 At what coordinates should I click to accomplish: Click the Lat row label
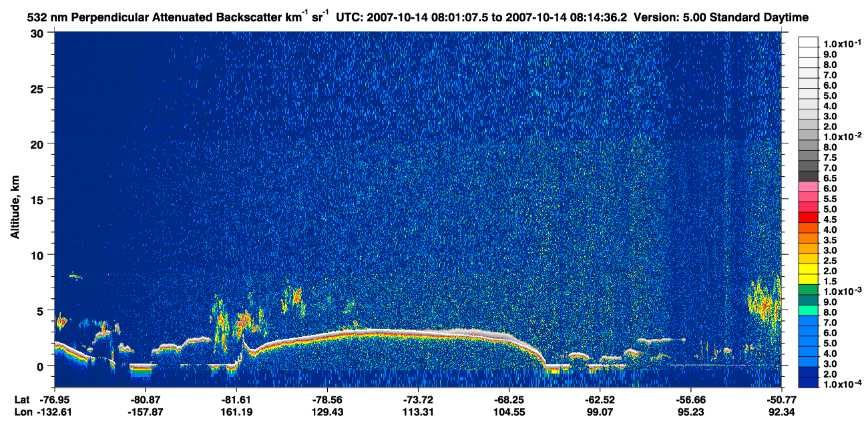coord(21,399)
